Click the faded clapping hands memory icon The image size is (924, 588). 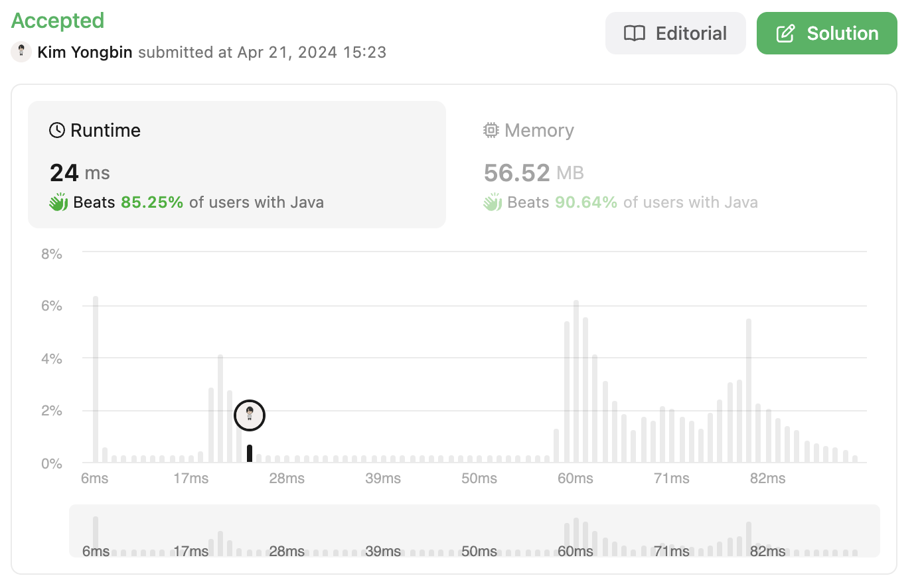click(493, 202)
